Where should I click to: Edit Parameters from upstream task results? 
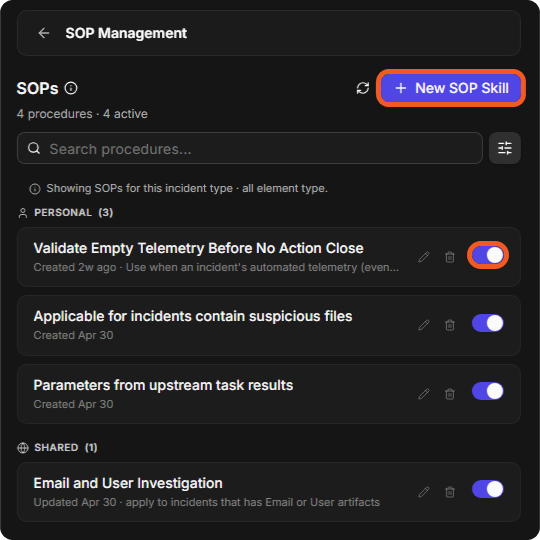[x=424, y=394]
